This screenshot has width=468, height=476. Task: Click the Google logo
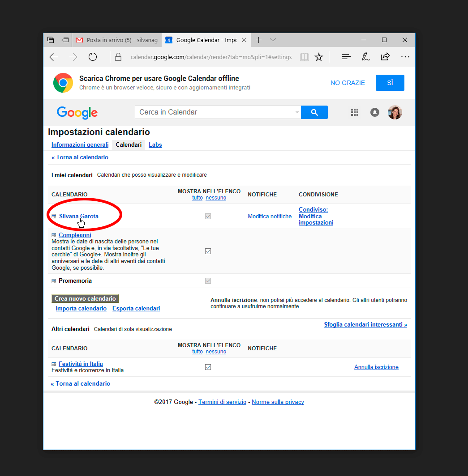[x=77, y=113]
